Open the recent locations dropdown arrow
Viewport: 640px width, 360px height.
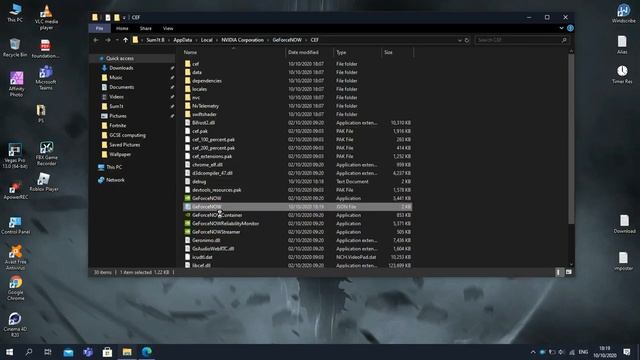[117, 40]
